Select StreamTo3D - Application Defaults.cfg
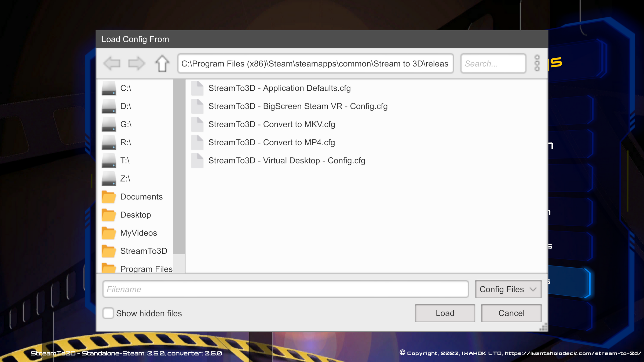Viewport: 644px width, 362px height. [x=280, y=88]
